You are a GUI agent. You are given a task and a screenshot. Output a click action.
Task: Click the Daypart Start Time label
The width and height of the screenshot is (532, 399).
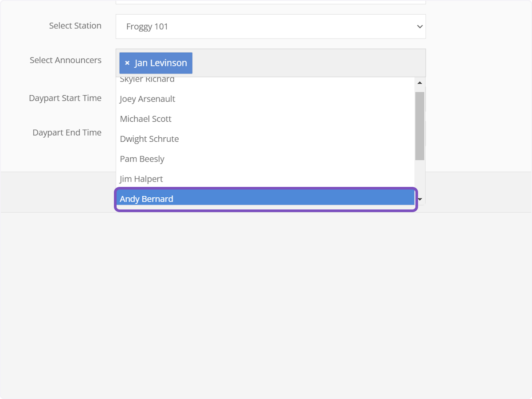[65, 98]
